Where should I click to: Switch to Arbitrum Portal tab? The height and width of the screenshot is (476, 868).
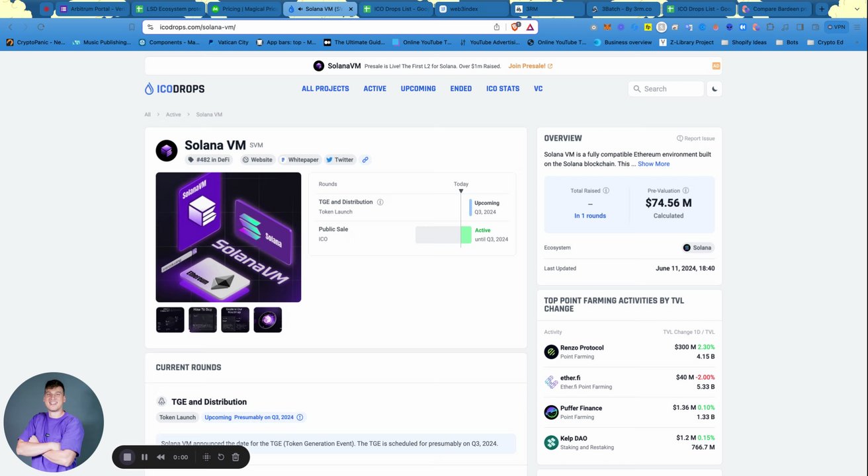click(91, 9)
